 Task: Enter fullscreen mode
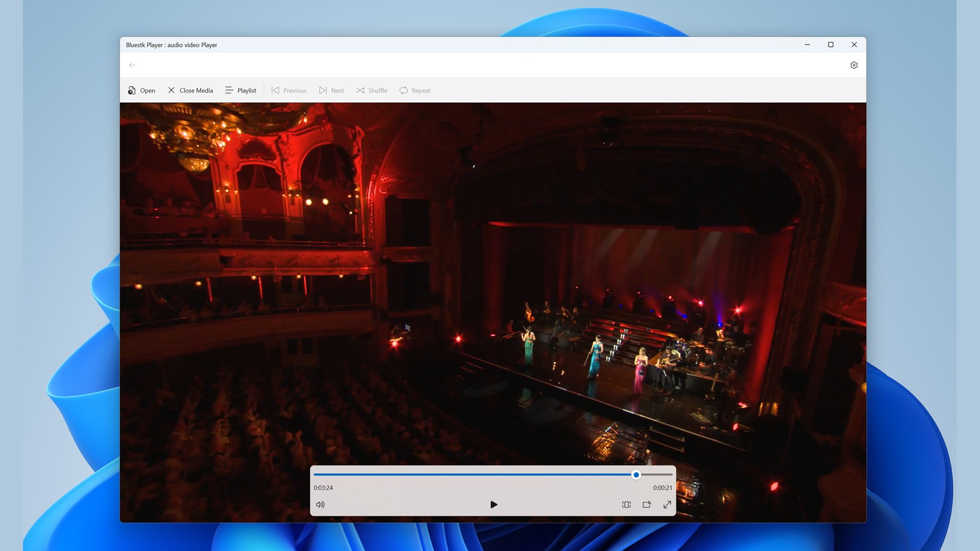click(668, 505)
